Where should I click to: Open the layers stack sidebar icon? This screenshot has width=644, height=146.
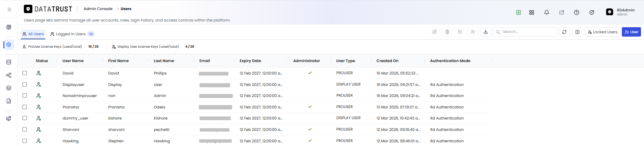pyautogui.click(x=9, y=88)
